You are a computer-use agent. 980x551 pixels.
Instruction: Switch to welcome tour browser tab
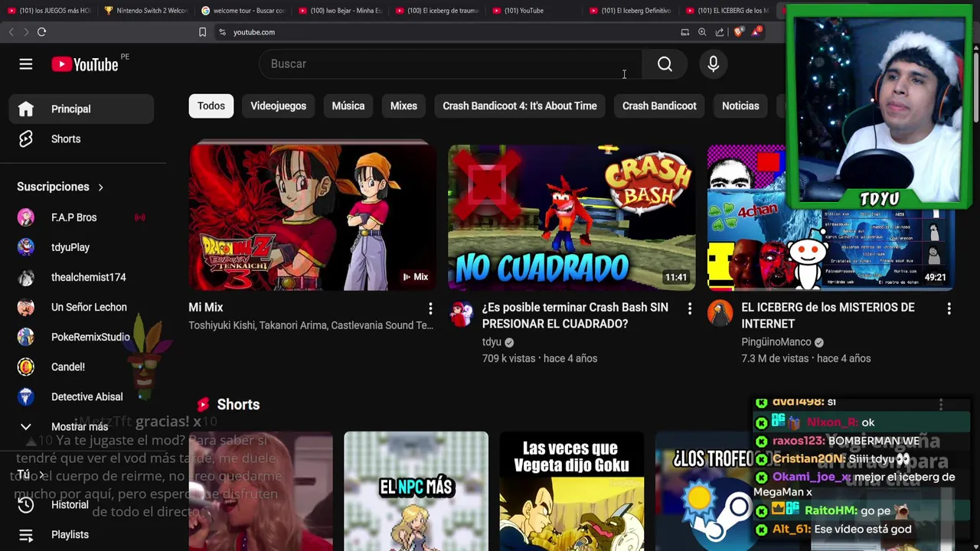[242, 11]
